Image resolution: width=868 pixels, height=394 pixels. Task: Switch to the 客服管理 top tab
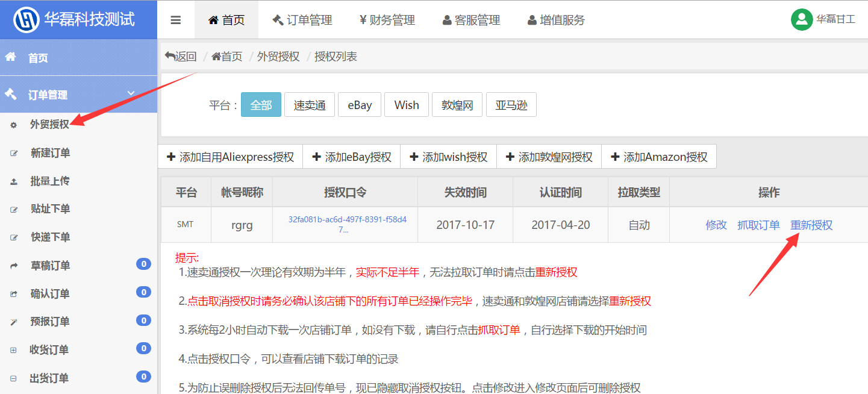[471, 20]
